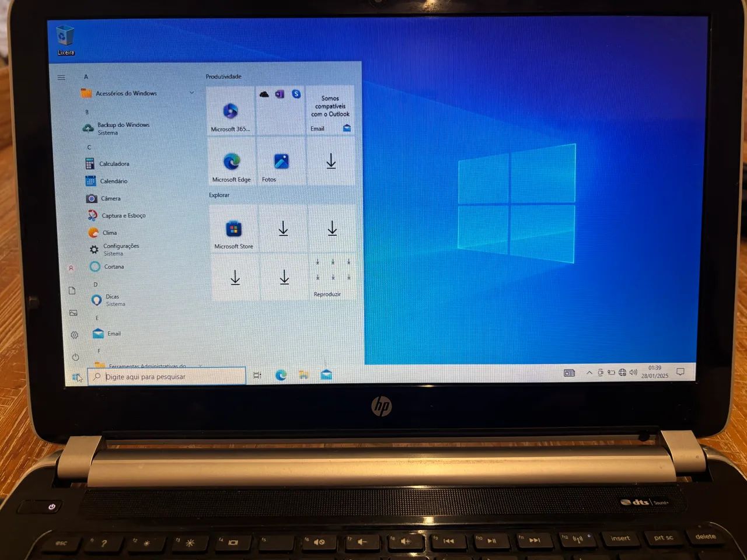Click the Start menu hamburger icon
The width and height of the screenshot is (747, 560).
tap(61, 78)
